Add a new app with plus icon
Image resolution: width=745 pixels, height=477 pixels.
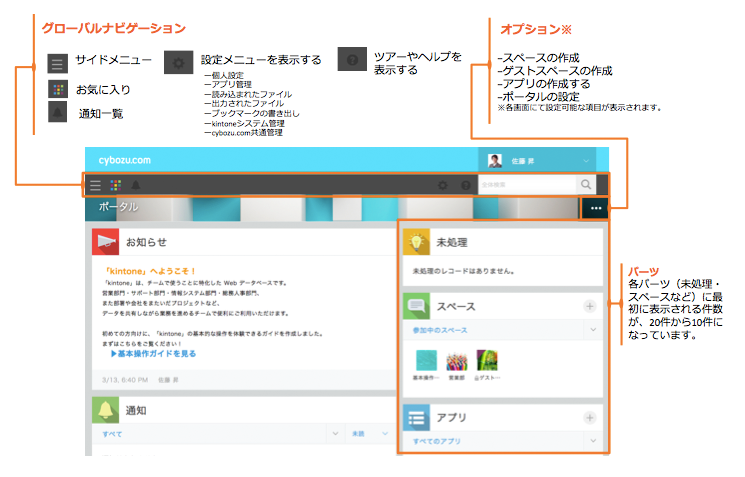click(x=590, y=418)
